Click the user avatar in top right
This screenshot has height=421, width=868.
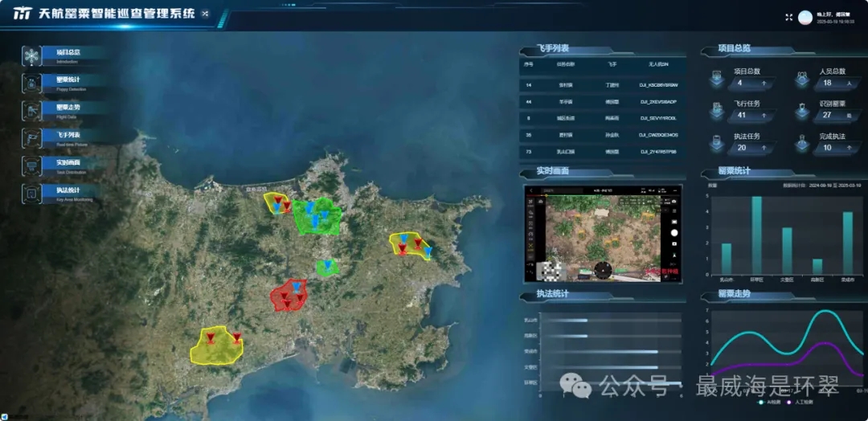(x=805, y=18)
